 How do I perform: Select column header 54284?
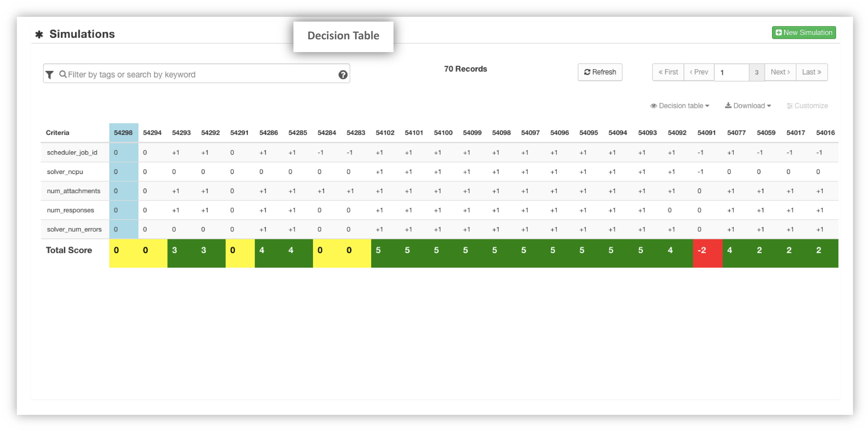point(327,133)
